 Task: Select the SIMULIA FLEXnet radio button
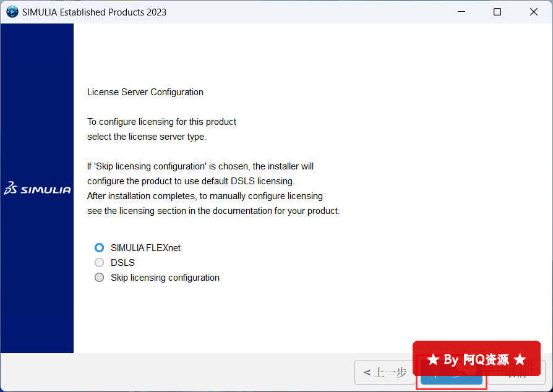(x=100, y=247)
